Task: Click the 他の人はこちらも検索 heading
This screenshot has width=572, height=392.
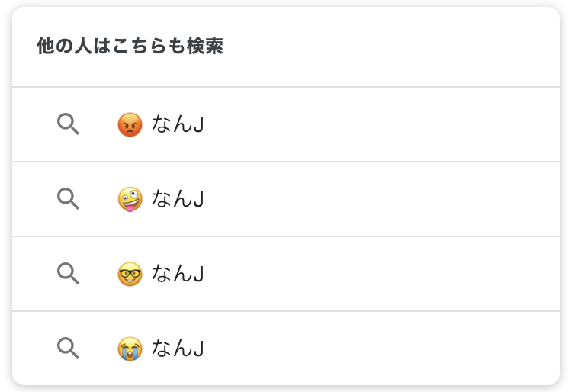Action: [130, 47]
